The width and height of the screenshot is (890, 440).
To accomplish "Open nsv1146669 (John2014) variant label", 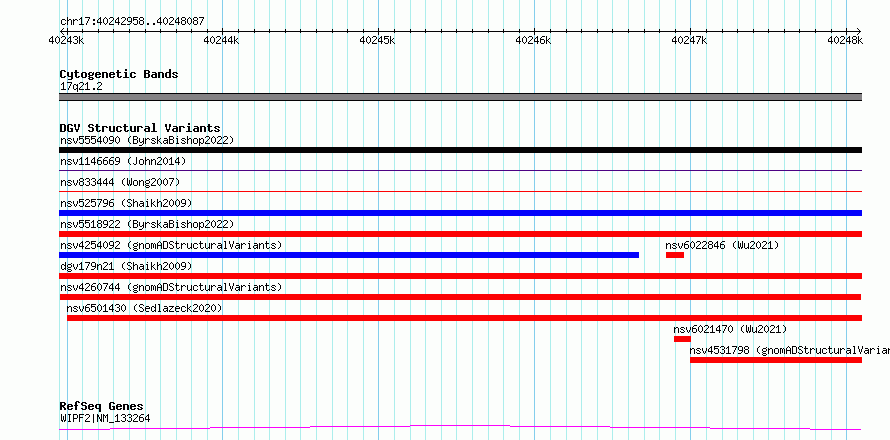I will pyautogui.click(x=123, y=161).
